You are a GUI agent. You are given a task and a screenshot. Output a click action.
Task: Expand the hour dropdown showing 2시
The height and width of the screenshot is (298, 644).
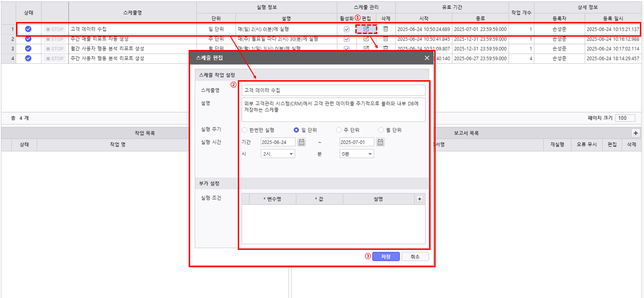278,154
